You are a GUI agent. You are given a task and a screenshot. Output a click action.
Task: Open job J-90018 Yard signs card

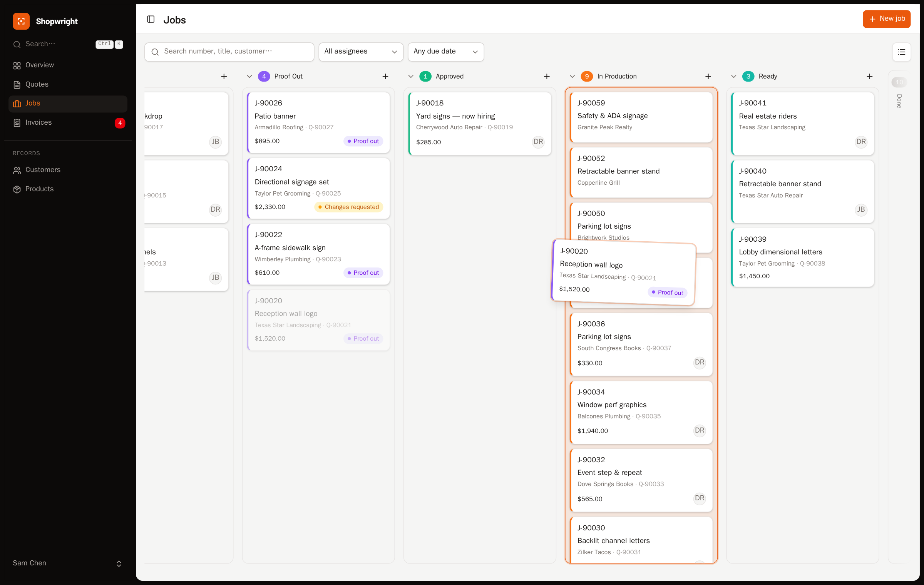click(480, 124)
